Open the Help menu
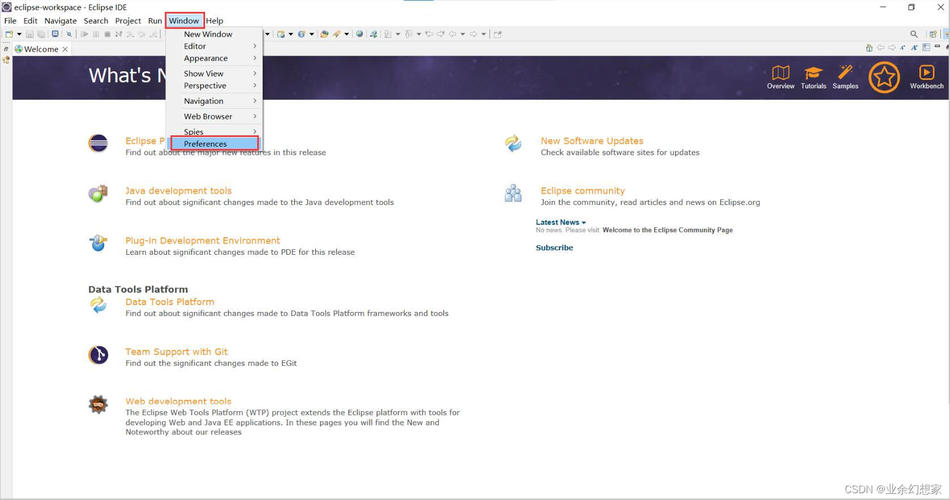 click(x=214, y=21)
